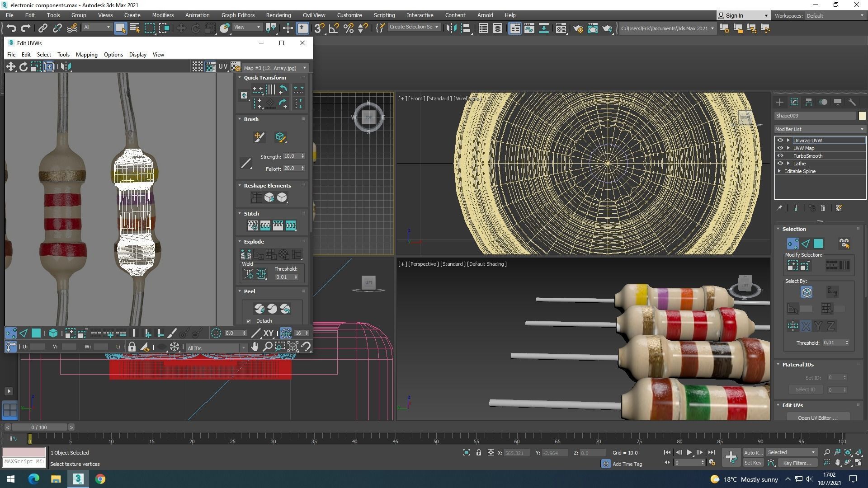Click the Open UV Editor button
Image resolution: width=868 pixels, height=488 pixels.
pyautogui.click(x=817, y=418)
